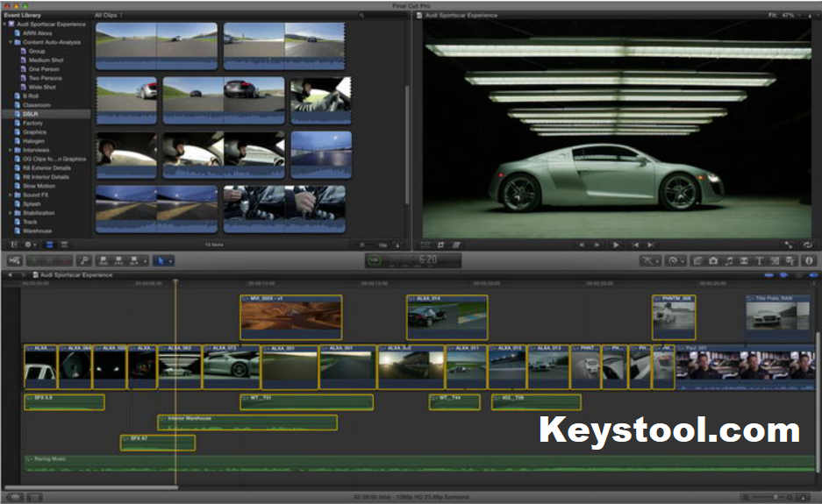Viewport: 822px width, 504px height.
Task: Open the Music and Sound browser
Action: pyautogui.click(x=729, y=260)
